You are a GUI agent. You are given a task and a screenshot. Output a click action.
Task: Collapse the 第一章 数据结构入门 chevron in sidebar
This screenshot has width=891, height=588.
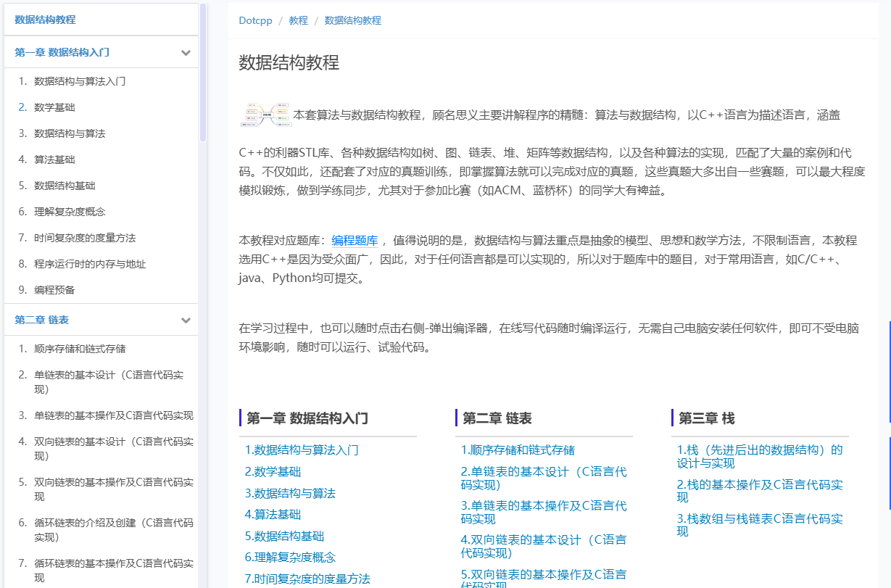(186, 53)
